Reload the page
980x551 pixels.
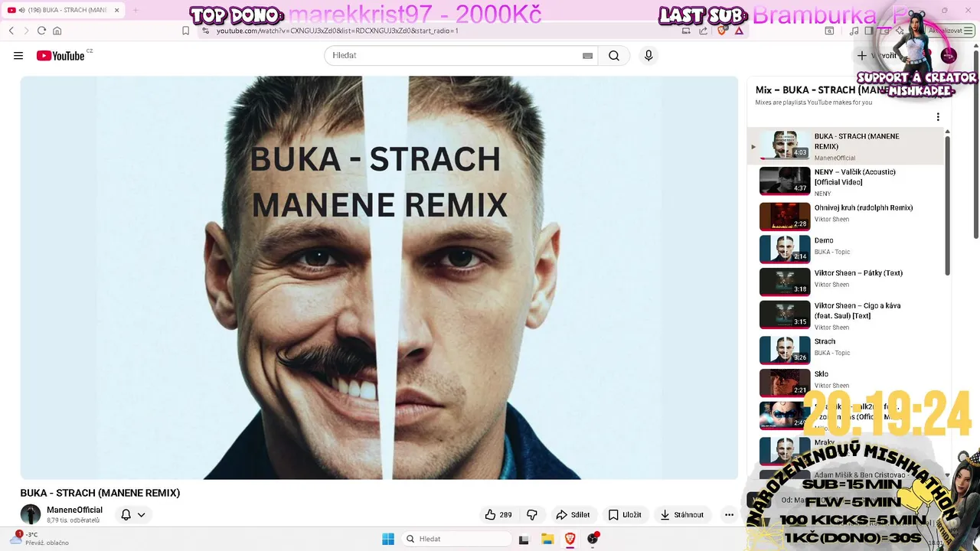tap(41, 31)
